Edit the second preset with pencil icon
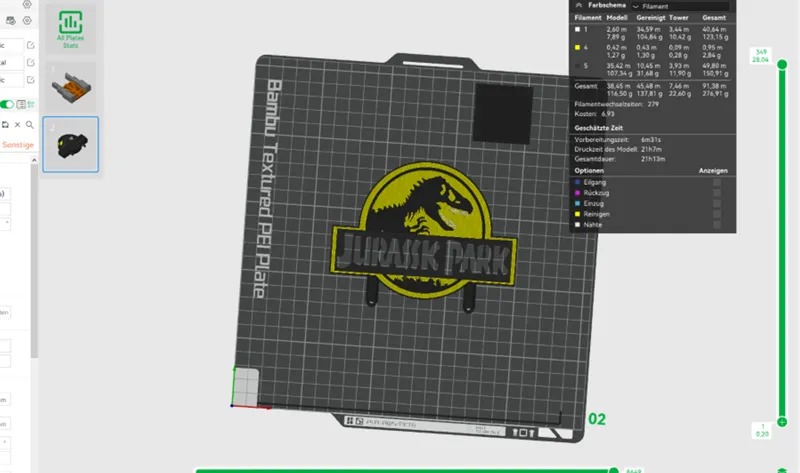This screenshot has height=473, width=800. point(31,63)
